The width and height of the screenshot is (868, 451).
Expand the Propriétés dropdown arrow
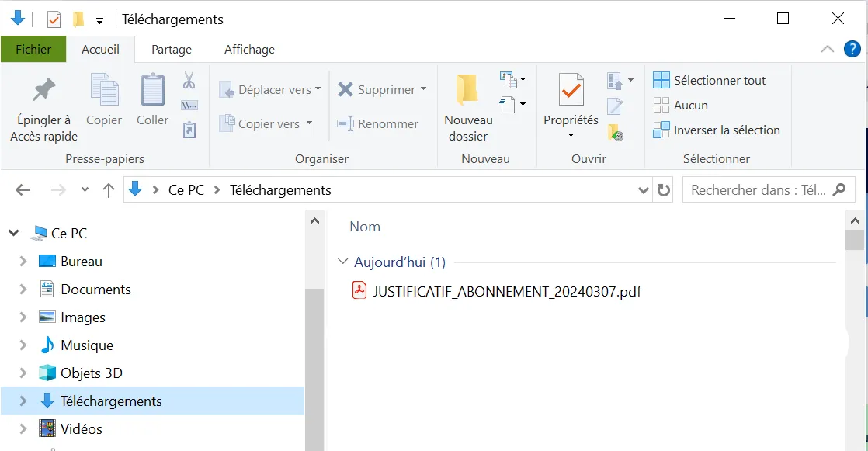pos(571,136)
